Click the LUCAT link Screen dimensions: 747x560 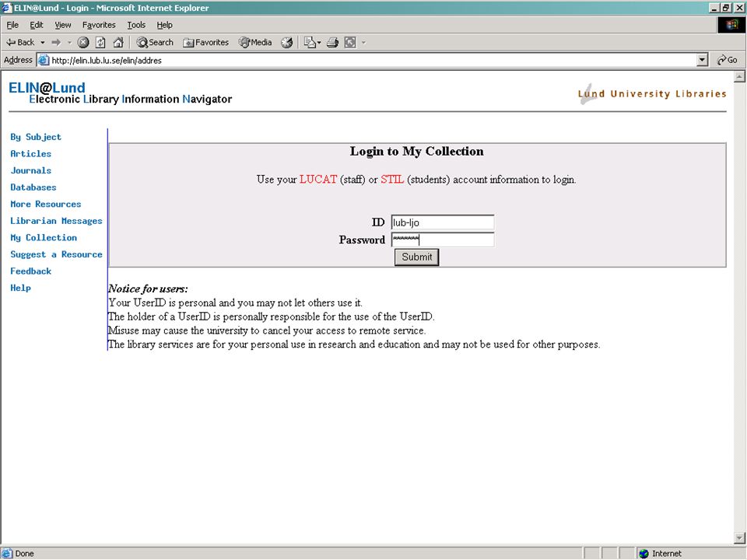(317, 180)
